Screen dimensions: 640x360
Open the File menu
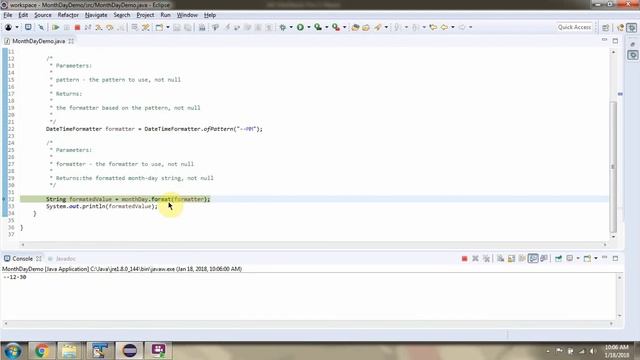[7, 15]
